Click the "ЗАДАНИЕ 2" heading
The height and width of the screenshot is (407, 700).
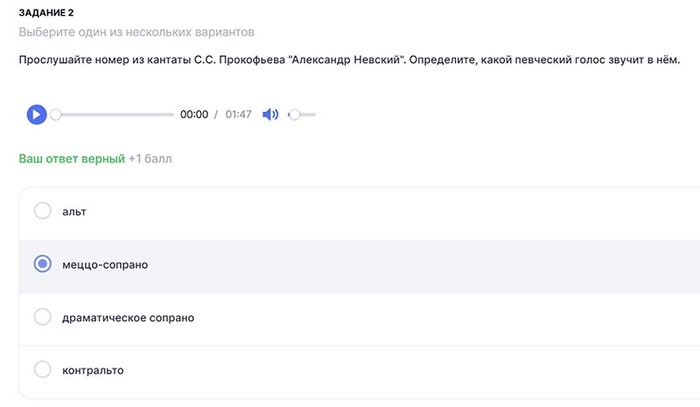[46, 12]
